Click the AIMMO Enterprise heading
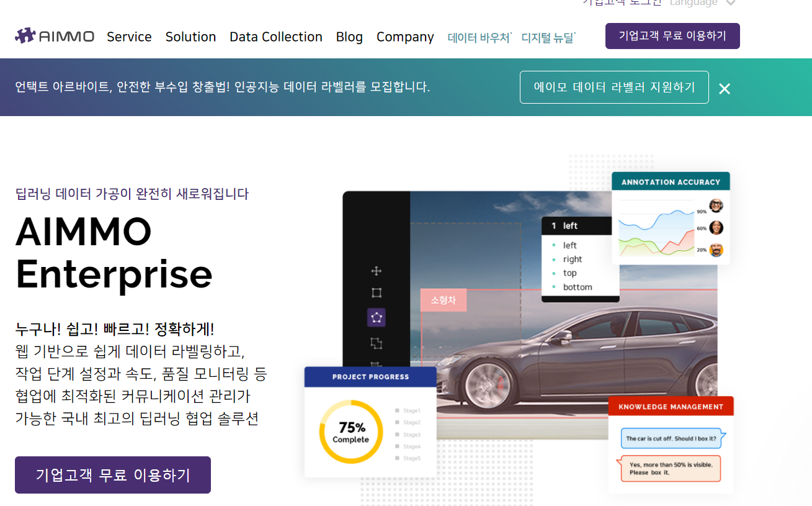 pos(114,253)
